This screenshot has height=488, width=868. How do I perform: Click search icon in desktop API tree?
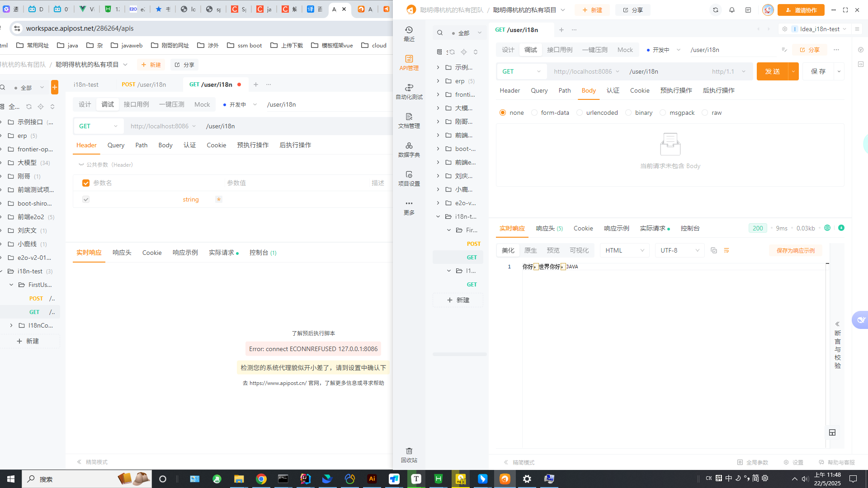point(440,33)
